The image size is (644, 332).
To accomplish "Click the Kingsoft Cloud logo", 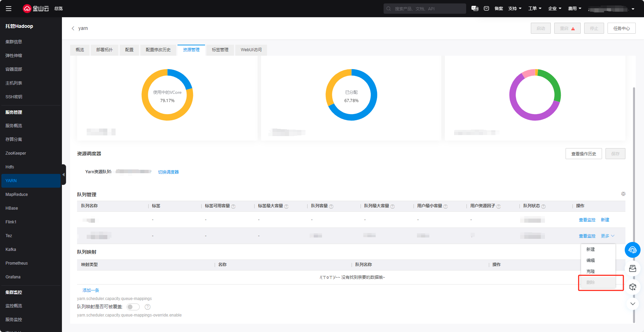I will (36, 9).
